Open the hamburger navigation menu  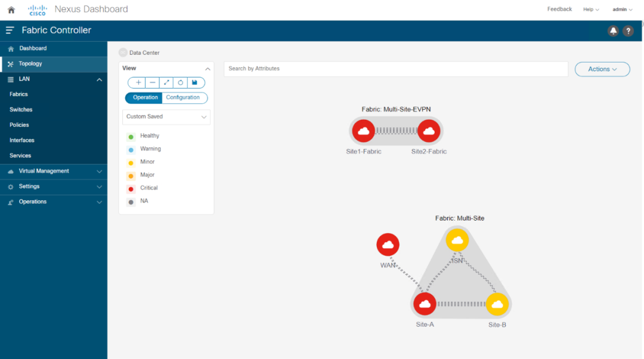pos(10,30)
